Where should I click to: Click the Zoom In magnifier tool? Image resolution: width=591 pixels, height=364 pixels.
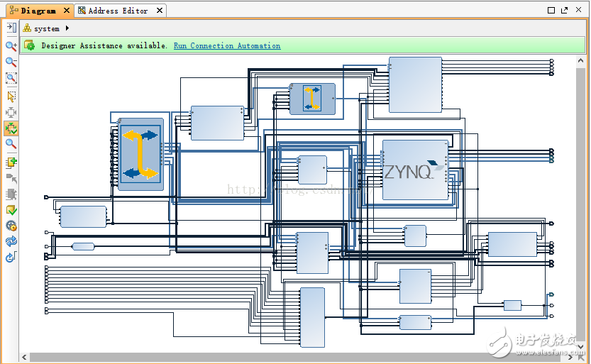coord(11,46)
